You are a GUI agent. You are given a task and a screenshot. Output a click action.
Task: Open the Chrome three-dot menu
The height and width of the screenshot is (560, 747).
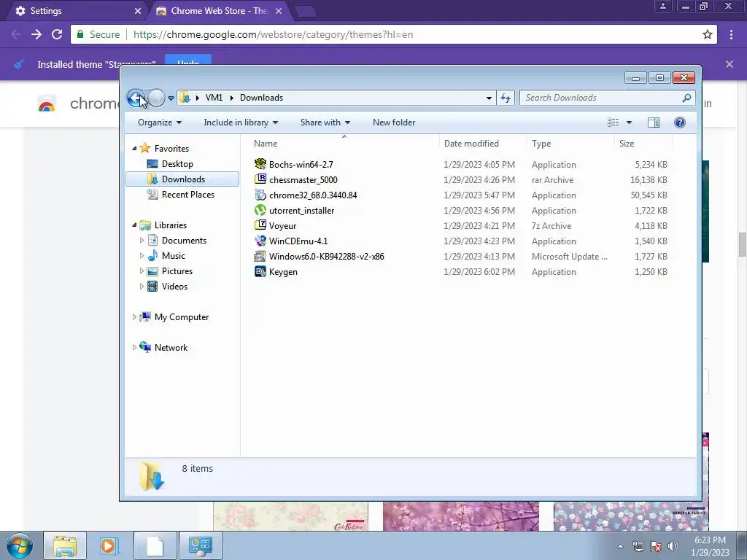point(731,34)
